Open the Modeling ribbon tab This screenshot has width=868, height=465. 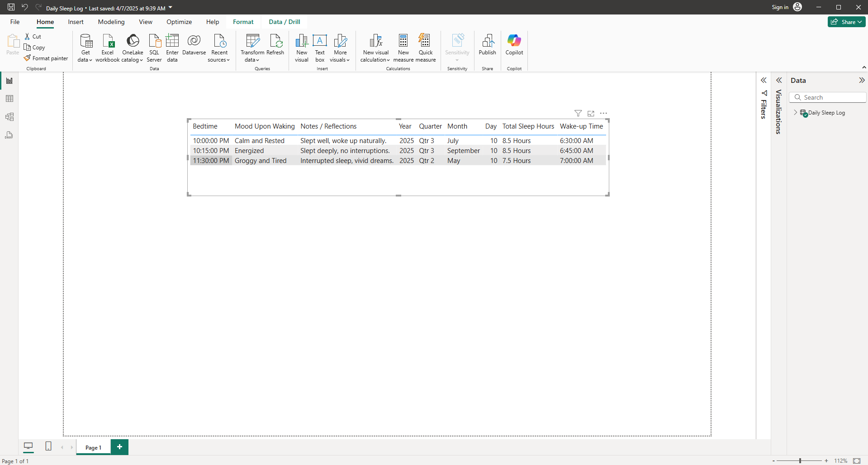111,22
